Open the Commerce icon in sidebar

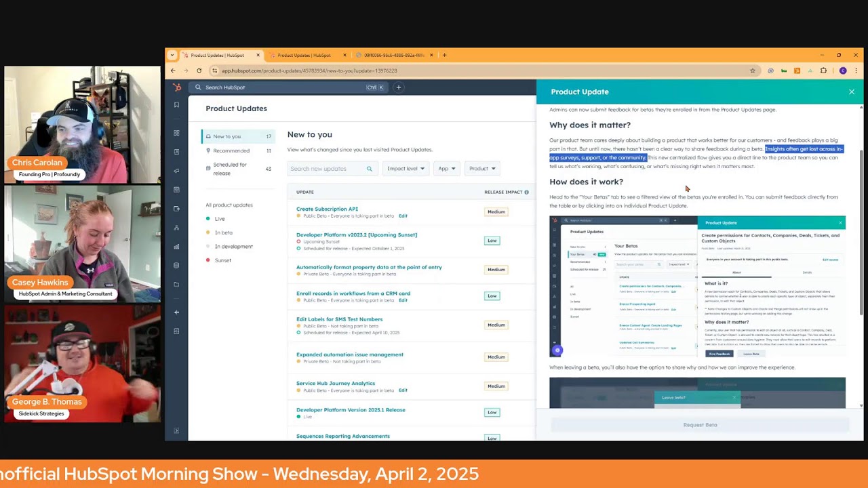pyautogui.click(x=177, y=209)
